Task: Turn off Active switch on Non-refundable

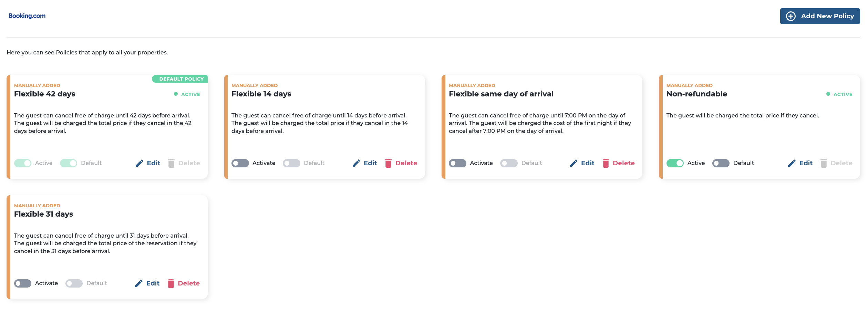Action: coord(675,163)
